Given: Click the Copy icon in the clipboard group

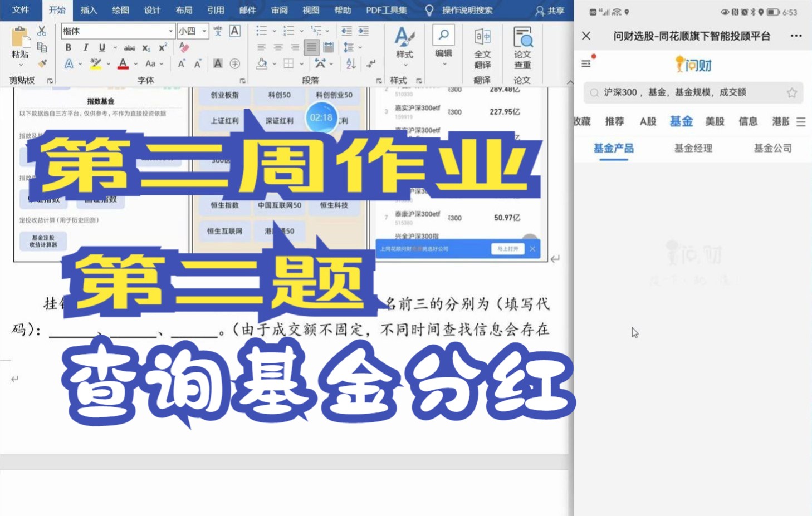Looking at the screenshot, I should pos(42,47).
